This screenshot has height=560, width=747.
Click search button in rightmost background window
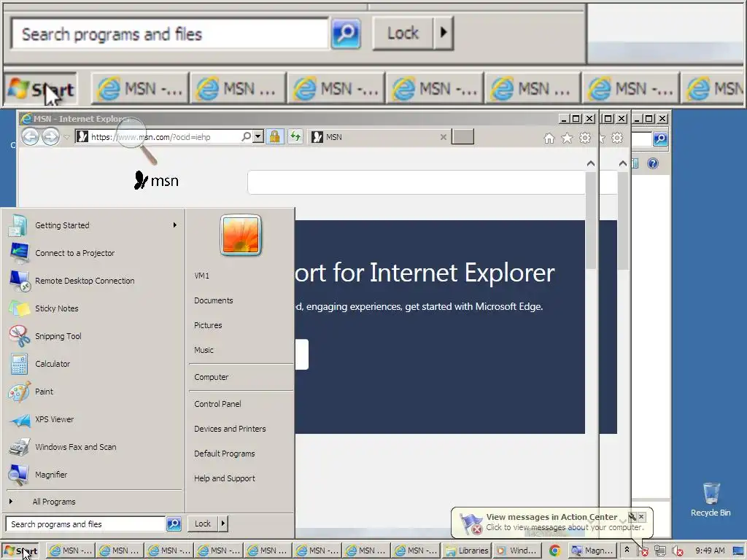(660, 139)
